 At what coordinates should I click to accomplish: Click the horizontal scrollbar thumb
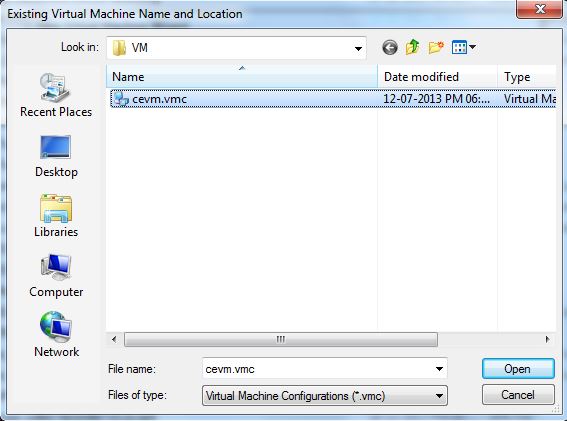pos(281,339)
